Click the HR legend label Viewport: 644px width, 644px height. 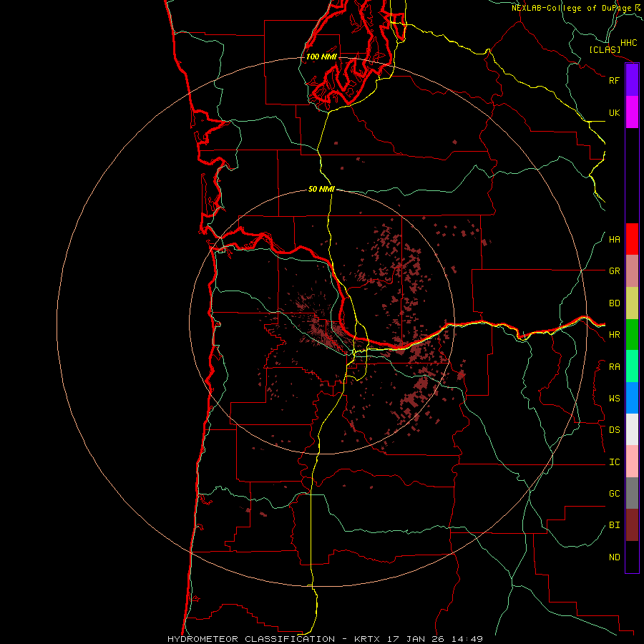(x=614, y=335)
